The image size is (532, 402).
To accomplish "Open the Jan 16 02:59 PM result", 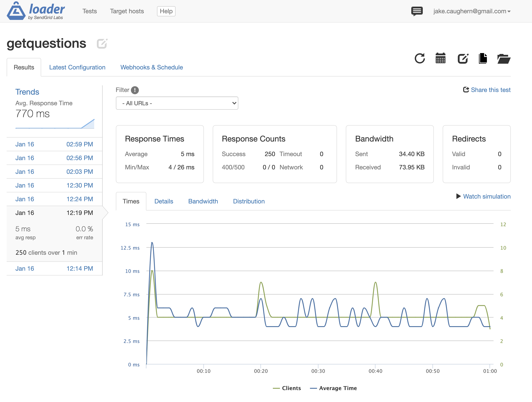I will 54,144.
